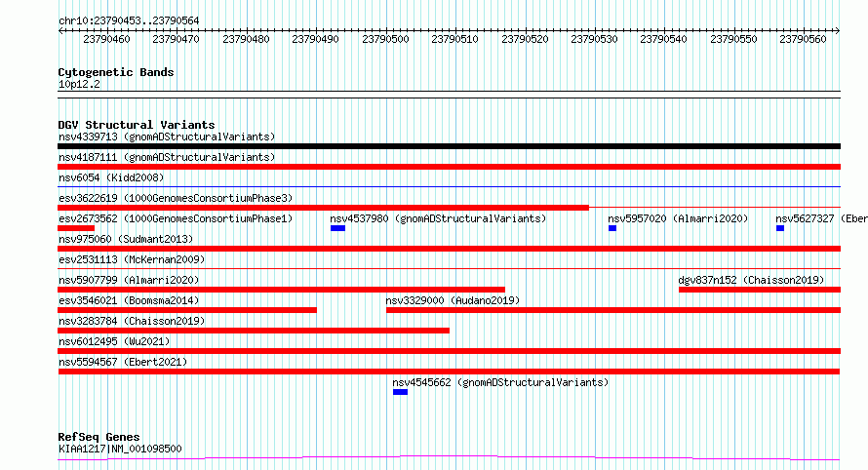Click ruler position 23790510
The height and width of the screenshot is (470, 868).
(455, 39)
